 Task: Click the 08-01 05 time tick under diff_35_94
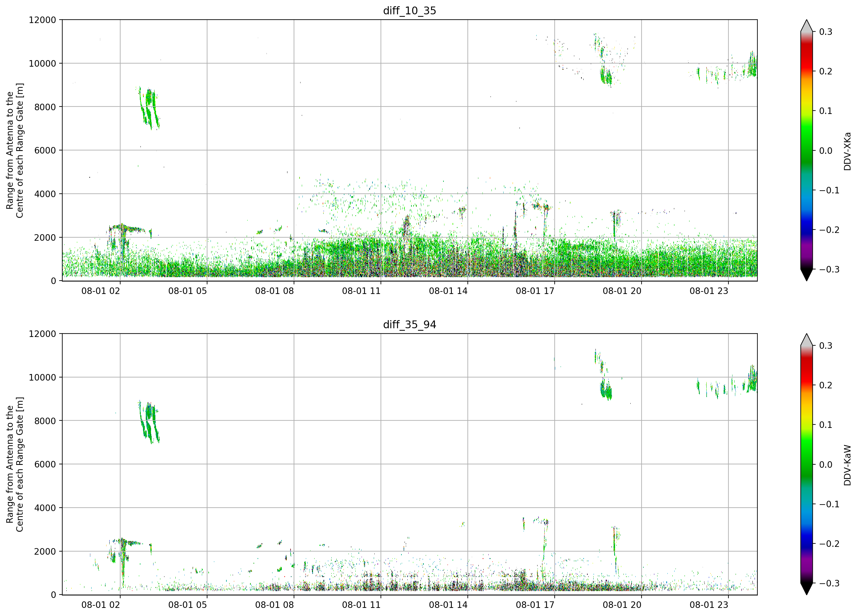188,605
